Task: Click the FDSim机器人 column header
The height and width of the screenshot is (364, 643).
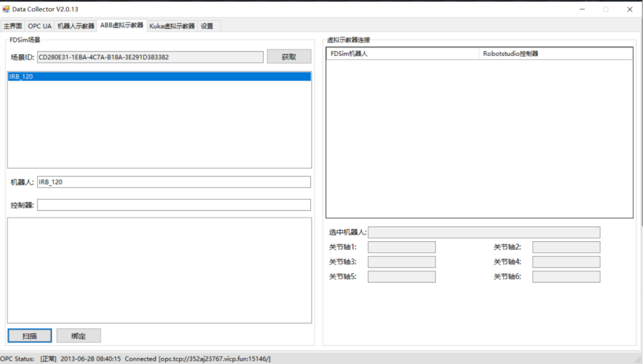Action: coord(403,54)
